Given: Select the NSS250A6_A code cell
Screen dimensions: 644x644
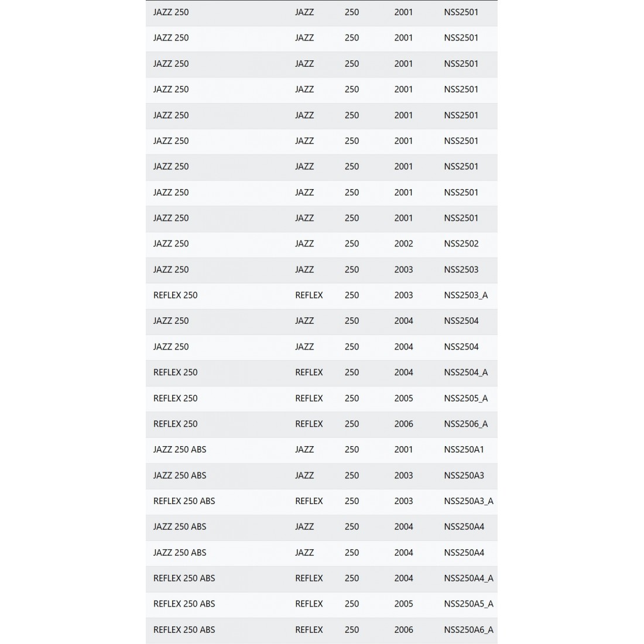Looking at the screenshot, I should pyautogui.click(x=468, y=630).
